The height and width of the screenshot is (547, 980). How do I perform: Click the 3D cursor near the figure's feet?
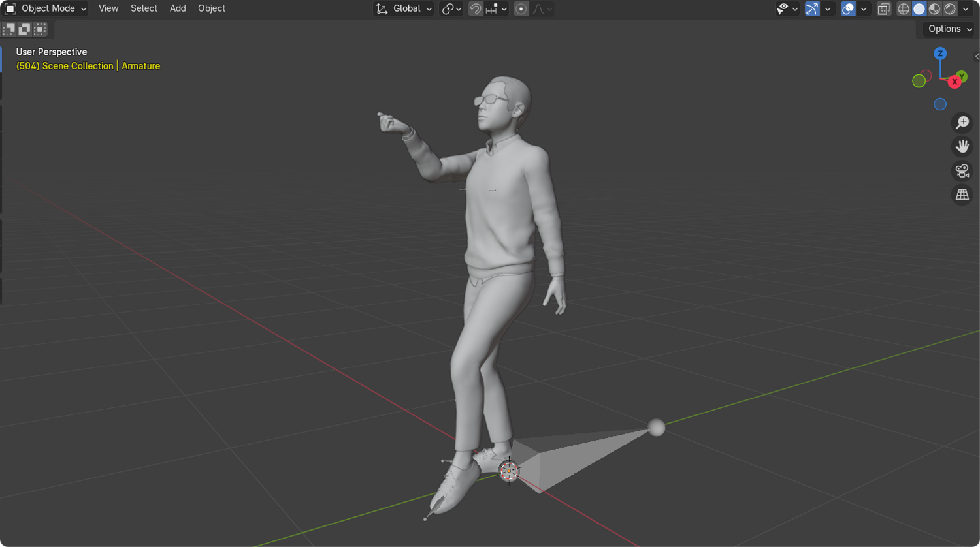tap(509, 471)
